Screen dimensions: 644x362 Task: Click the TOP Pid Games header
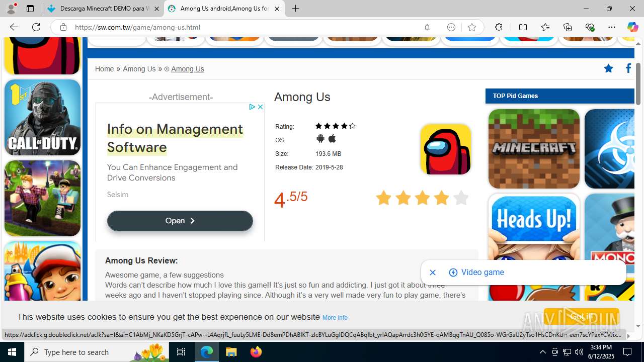tap(559, 96)
